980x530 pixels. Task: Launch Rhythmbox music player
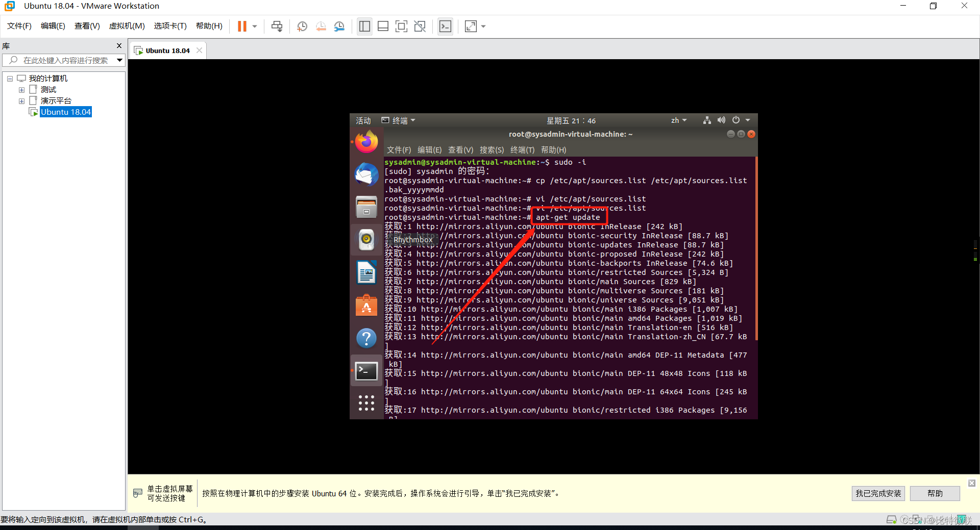(x=366, y=240)
